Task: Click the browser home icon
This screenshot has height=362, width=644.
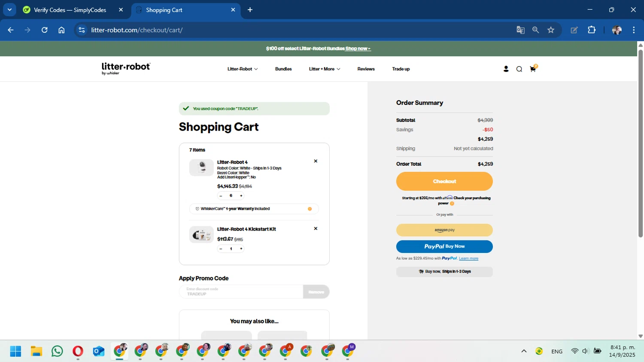Action: pos(61,30)
